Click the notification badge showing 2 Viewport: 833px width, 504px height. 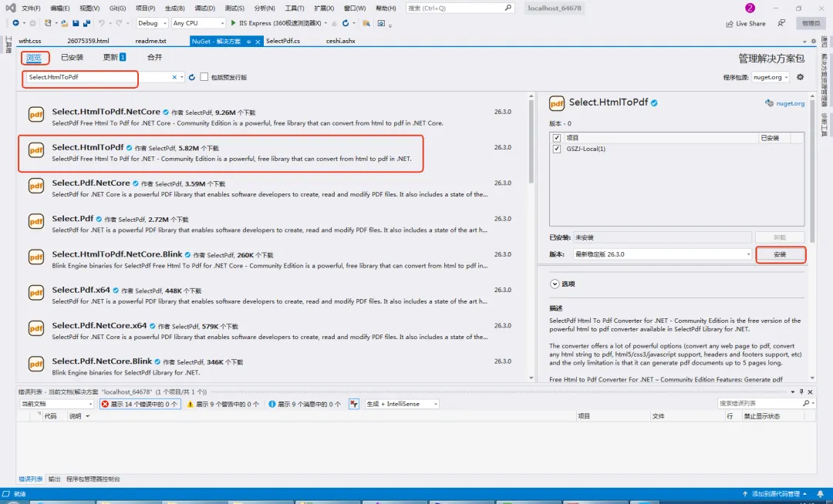[x=750, y=8]
